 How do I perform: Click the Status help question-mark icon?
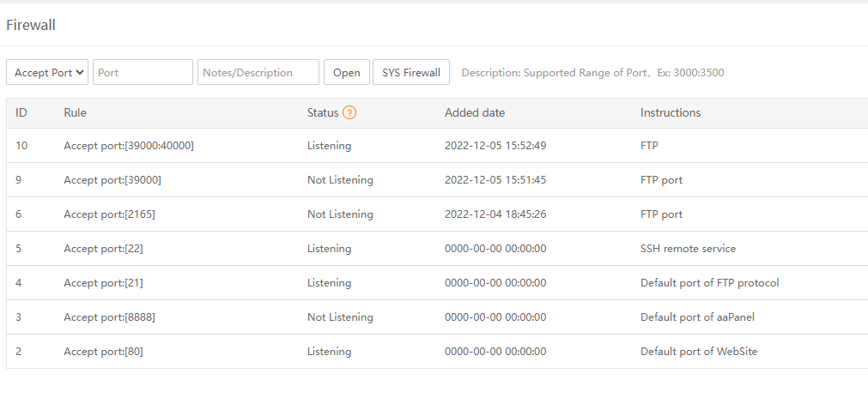349,112
